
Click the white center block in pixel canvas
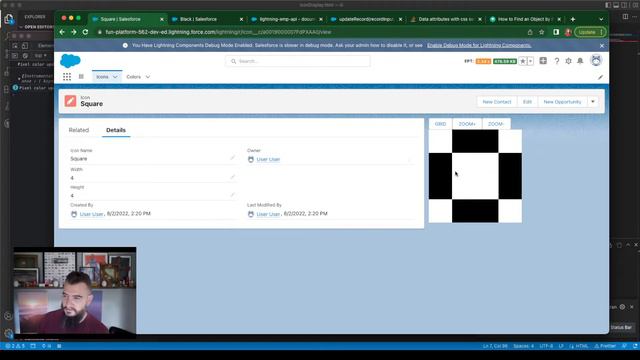point(475,176)
